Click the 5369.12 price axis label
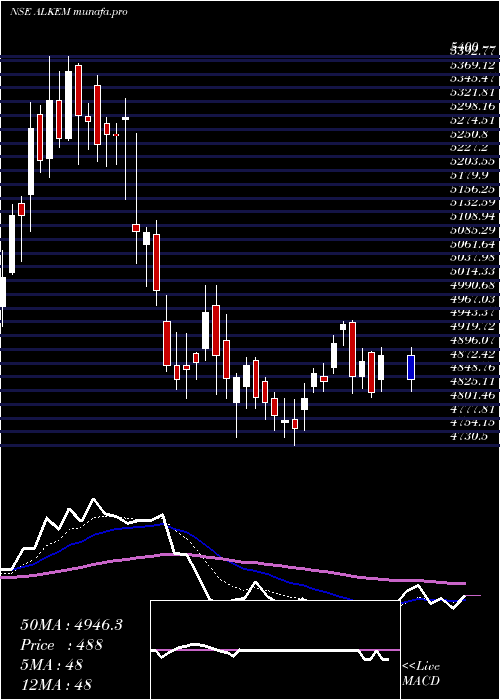 [x=473, y=65]
